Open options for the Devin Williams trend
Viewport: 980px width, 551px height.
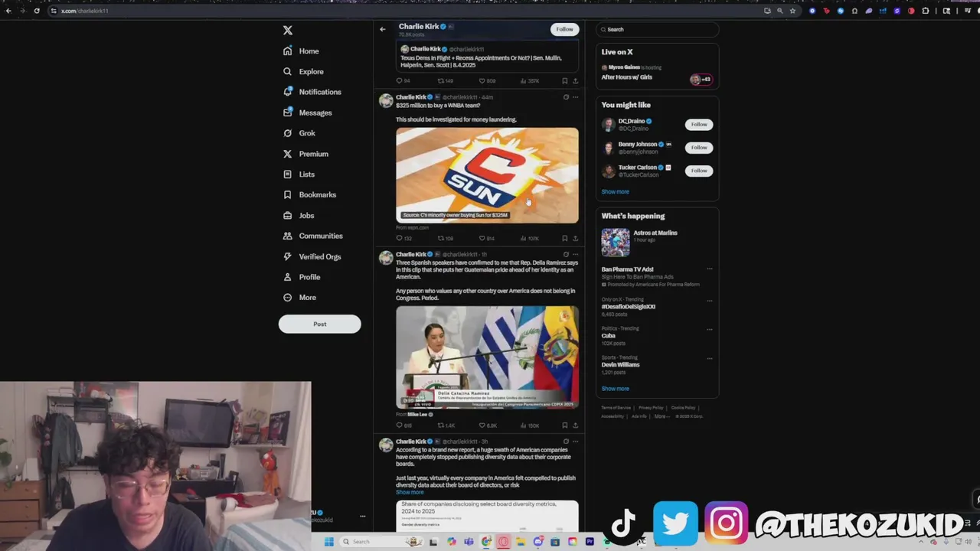(710, 358)
